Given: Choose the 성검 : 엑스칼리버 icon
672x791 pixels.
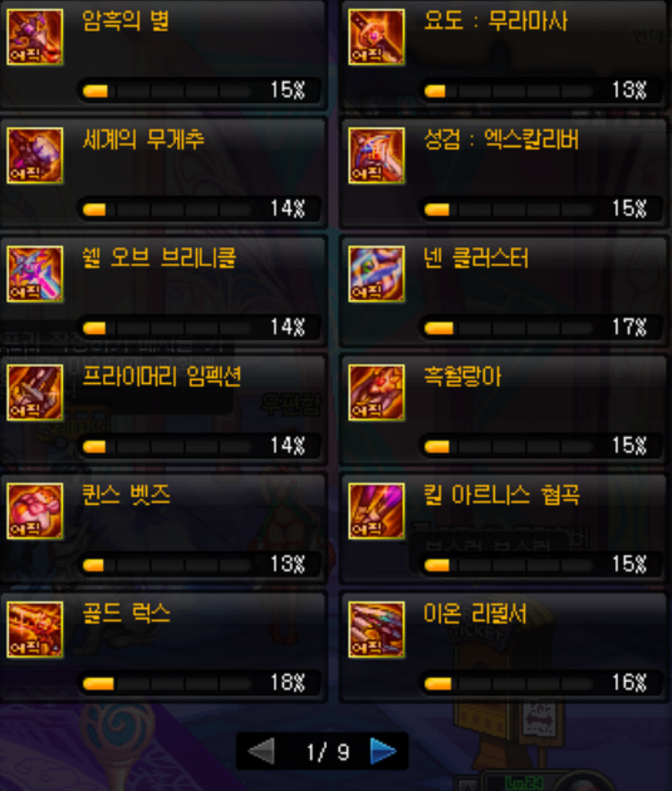Looking at the screenshot, I should point(376,156).
